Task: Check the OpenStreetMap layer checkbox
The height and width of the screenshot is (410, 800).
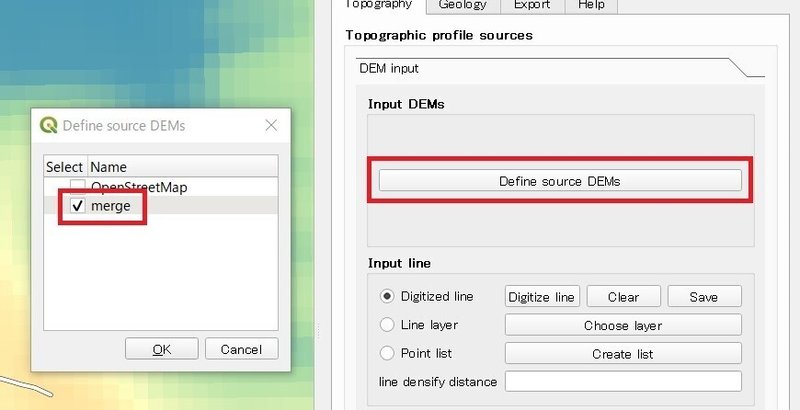Action: click(78, 186)
